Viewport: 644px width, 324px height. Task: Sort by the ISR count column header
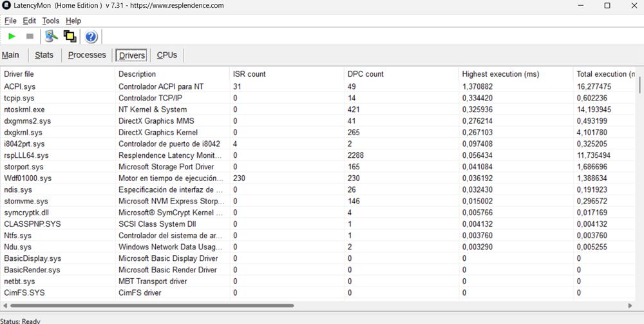click(287, 74)
